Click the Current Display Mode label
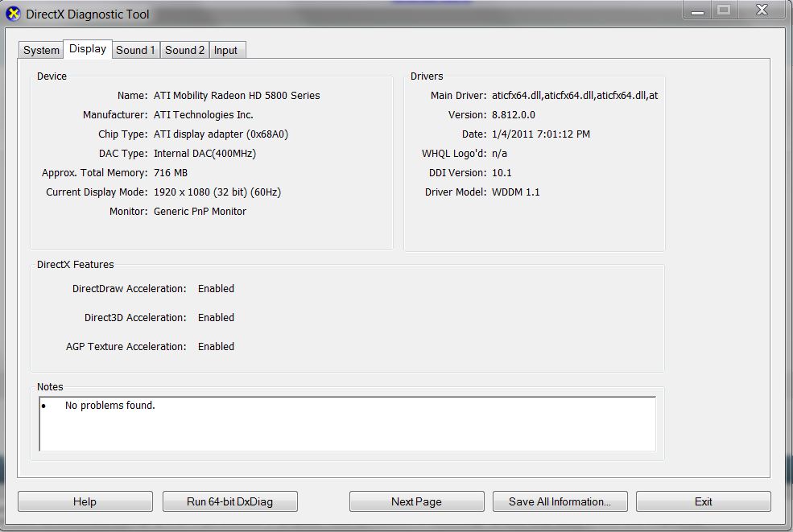Screen dimensions: 793x532 point(97,192)
